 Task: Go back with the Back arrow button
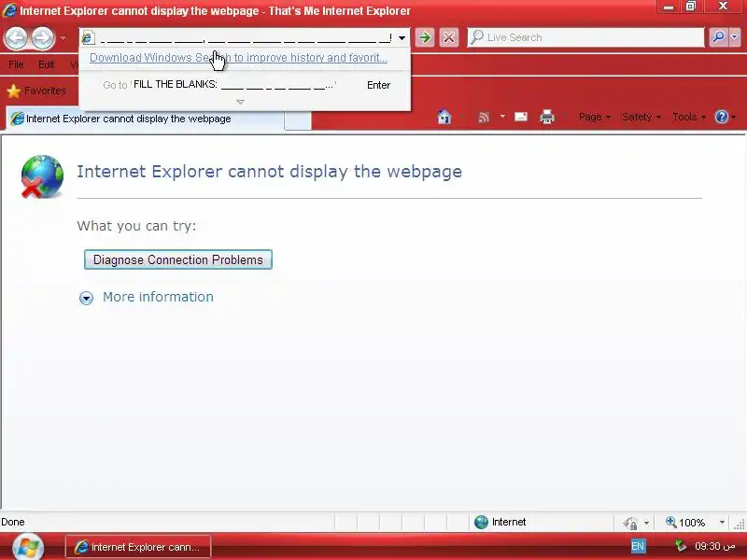pyautogui.click(x=16, y=37)
